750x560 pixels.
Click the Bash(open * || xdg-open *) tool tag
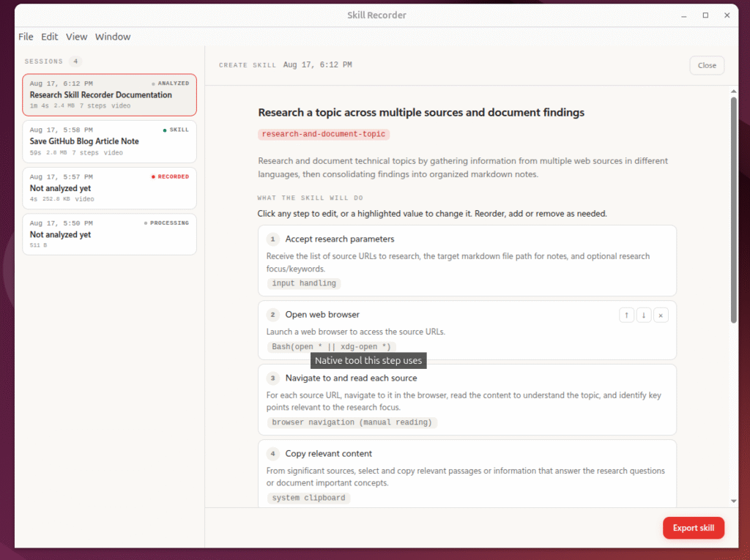(331, 347)
